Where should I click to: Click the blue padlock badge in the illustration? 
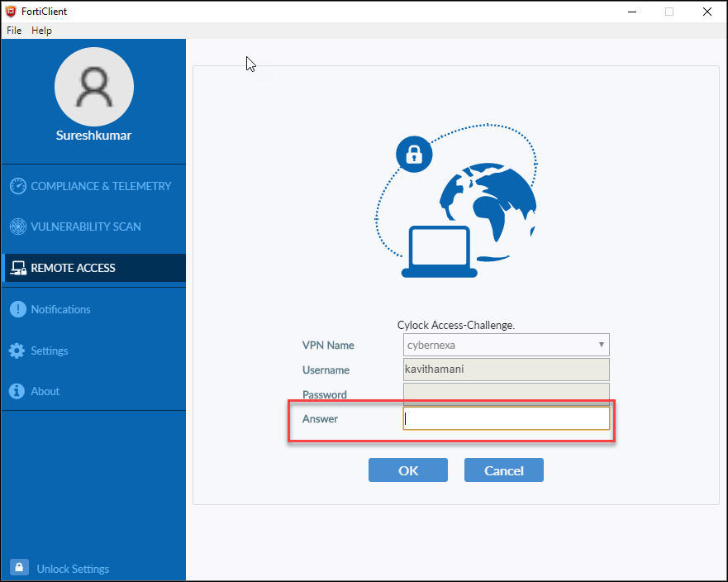[414, 155]
